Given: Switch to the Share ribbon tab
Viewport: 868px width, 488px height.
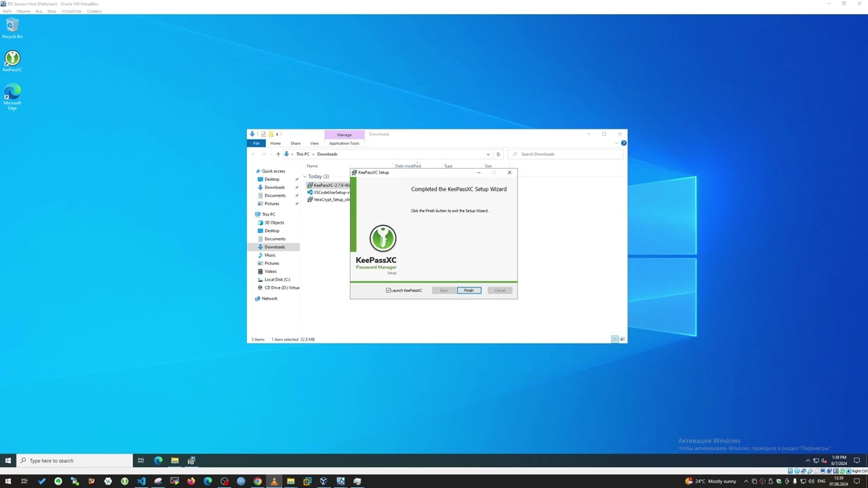Looking at the screenshot, I should click(295, 143).
